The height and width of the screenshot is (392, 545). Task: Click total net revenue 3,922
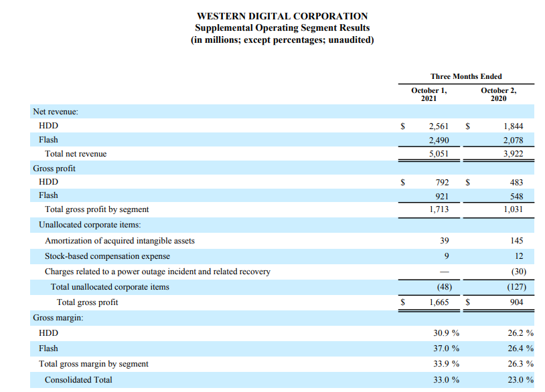[x=513, y=153]
